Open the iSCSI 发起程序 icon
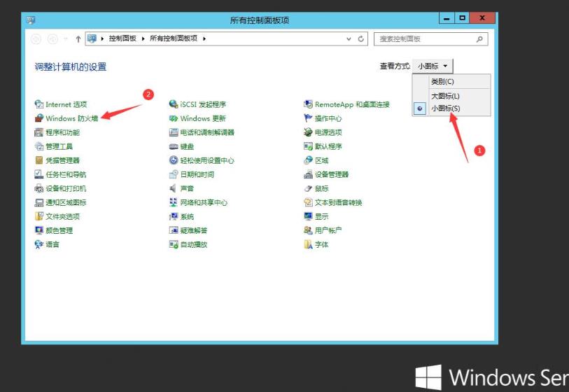 [174, 104]
